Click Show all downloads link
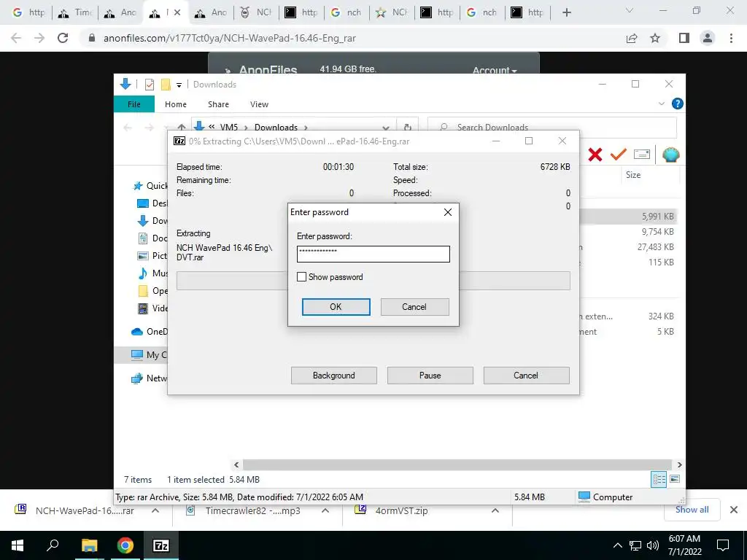The height and width of the screenshot is (560, 747). pyautogui.click(x=692, y=510)
